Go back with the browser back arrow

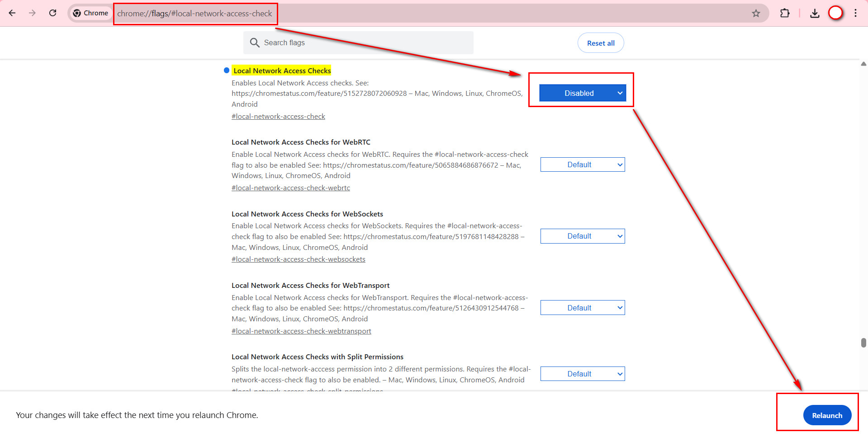point(12,13)
